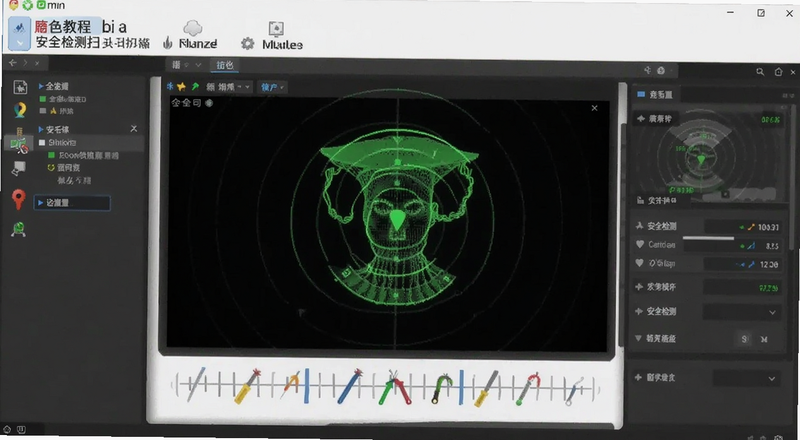The height and width of the screenshot is (440, 800).
Task: Click the yellow star icon in viewer toolbar
Action: point(181,87)
